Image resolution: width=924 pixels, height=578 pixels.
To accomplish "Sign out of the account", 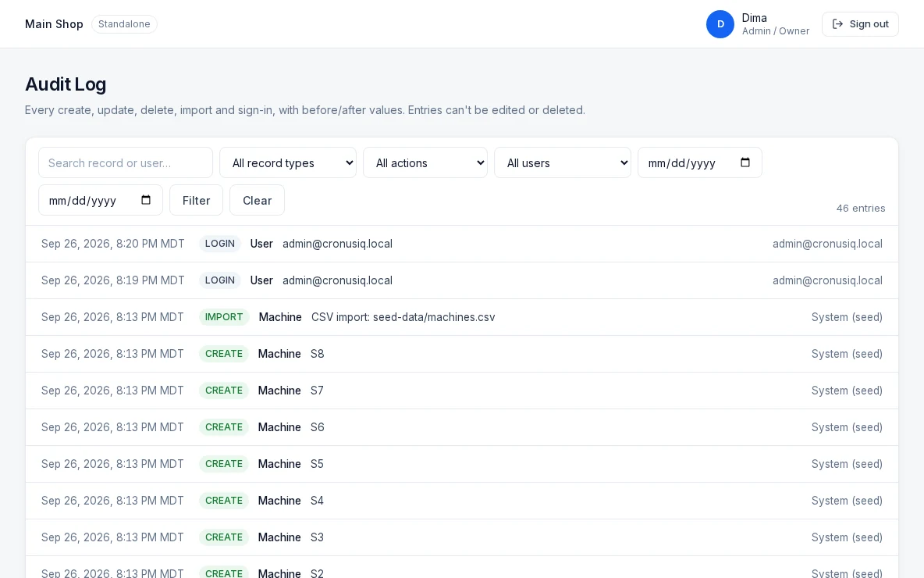I will point(860,24).
